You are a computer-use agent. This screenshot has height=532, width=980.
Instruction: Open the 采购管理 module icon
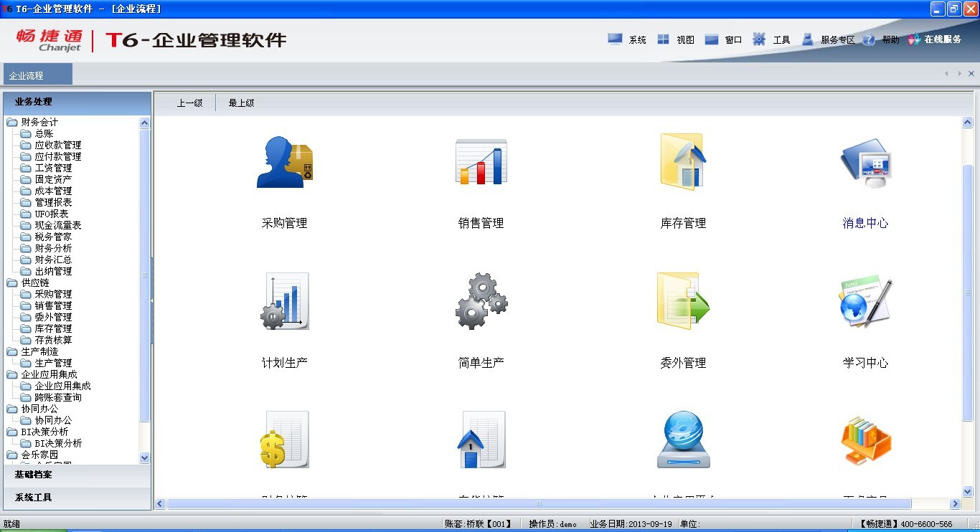285,162
